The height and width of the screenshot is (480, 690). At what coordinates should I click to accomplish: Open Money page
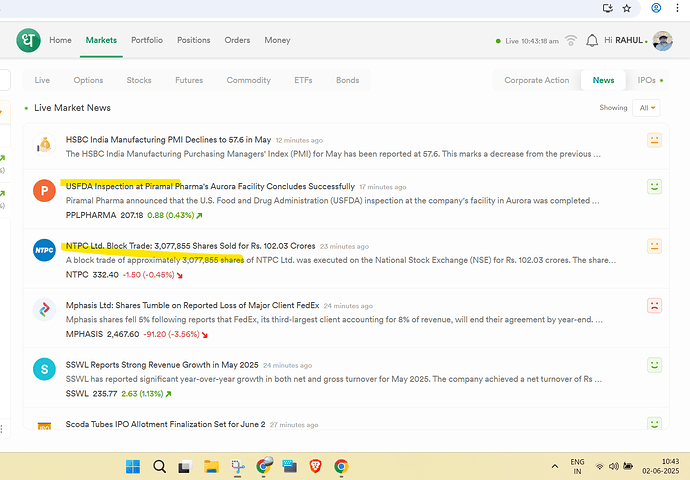pyautogui.click(x=277, y=40)
